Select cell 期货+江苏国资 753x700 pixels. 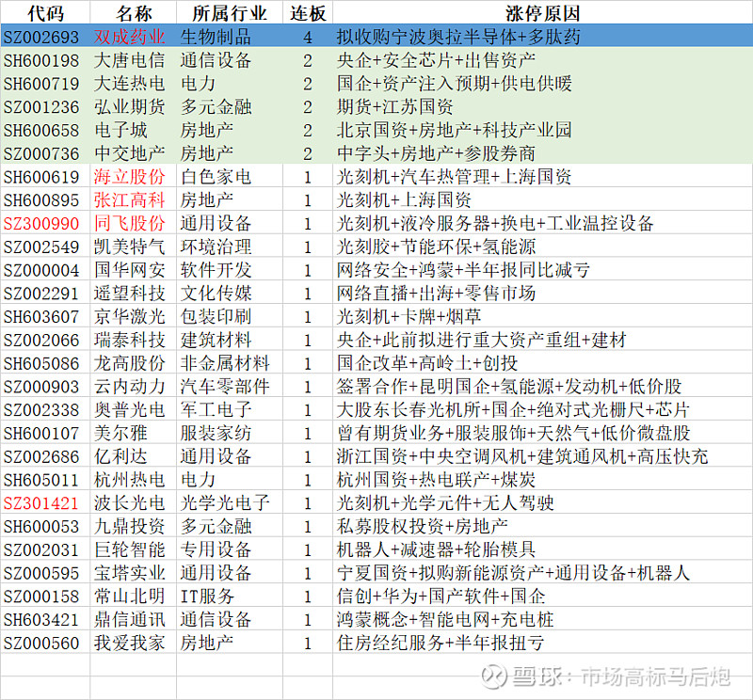click(394, 106)
